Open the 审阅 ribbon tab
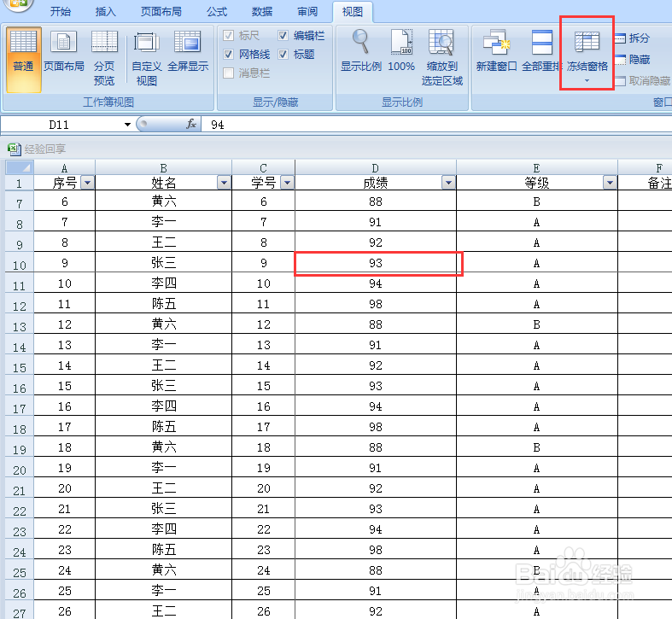The image size is (672, 619). coord(307,12)
